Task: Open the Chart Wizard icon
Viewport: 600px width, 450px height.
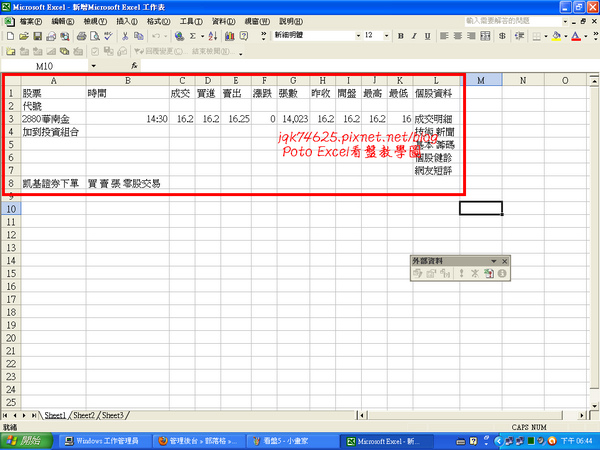Action: 230,36
